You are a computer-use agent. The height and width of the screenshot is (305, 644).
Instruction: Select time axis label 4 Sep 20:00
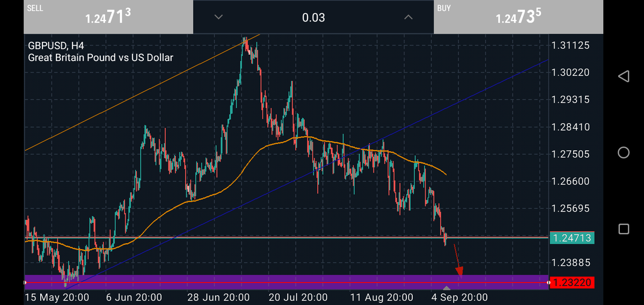pos(459,297)
